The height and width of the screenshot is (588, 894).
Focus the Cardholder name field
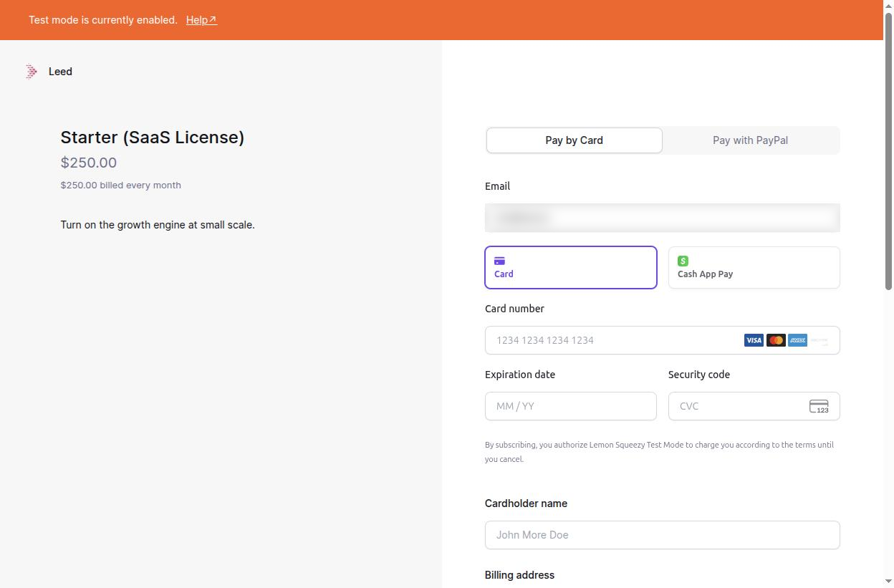tap(662, 535)
